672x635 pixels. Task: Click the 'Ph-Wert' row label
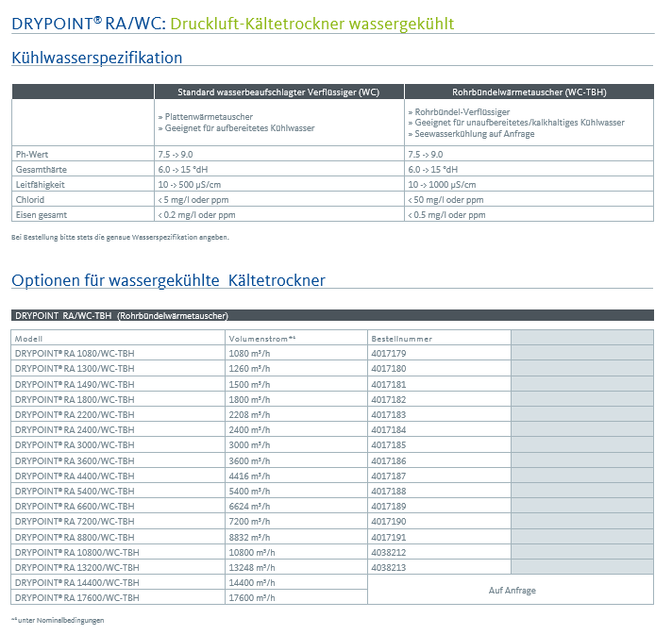[32, 154]
